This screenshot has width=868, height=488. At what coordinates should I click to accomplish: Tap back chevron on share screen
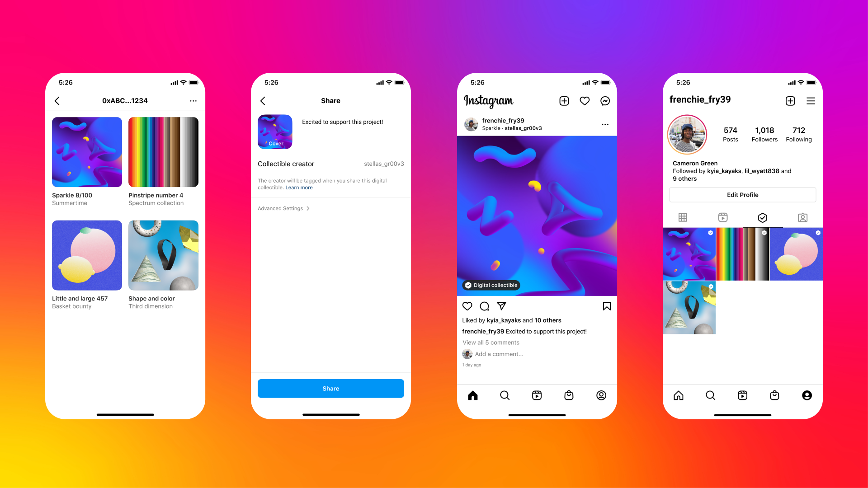coord(264,100)
